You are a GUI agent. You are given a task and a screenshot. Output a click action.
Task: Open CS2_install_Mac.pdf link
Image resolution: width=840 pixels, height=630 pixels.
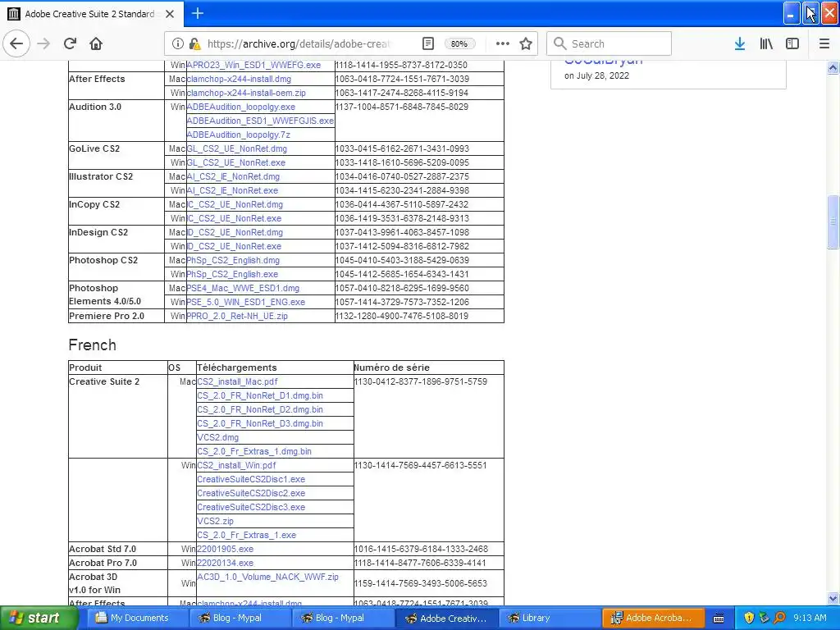237,381
